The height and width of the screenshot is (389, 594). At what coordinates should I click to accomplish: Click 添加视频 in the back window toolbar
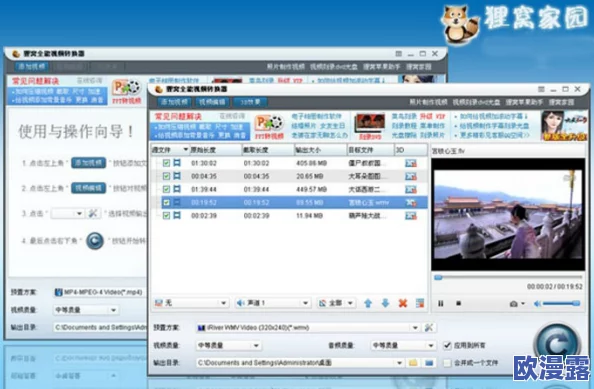31,67
